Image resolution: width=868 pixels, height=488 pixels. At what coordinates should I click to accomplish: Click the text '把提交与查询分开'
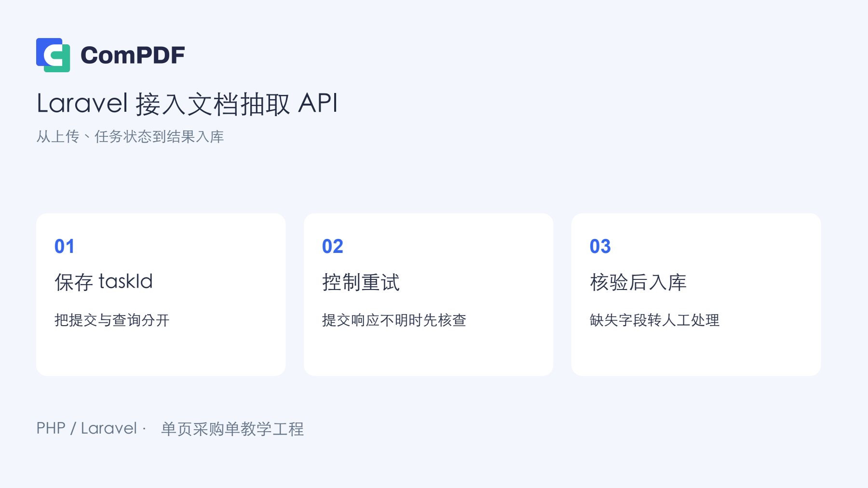[112, 320]
